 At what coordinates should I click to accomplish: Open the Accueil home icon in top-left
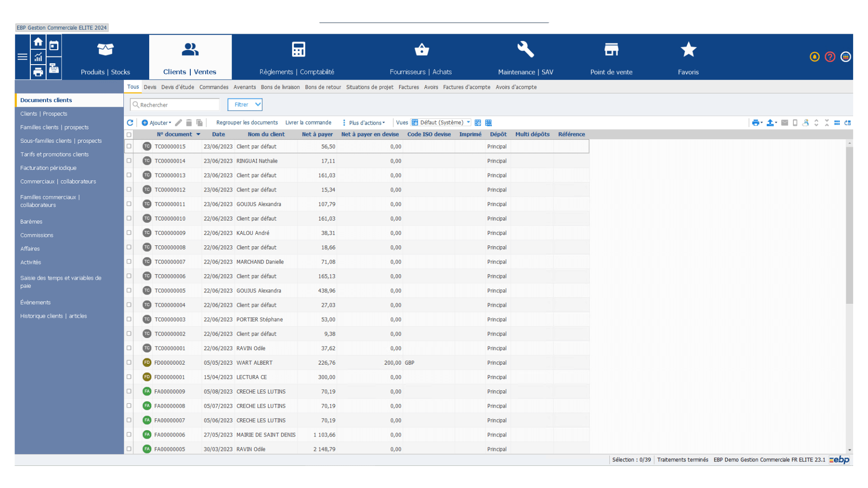(38, 41)
